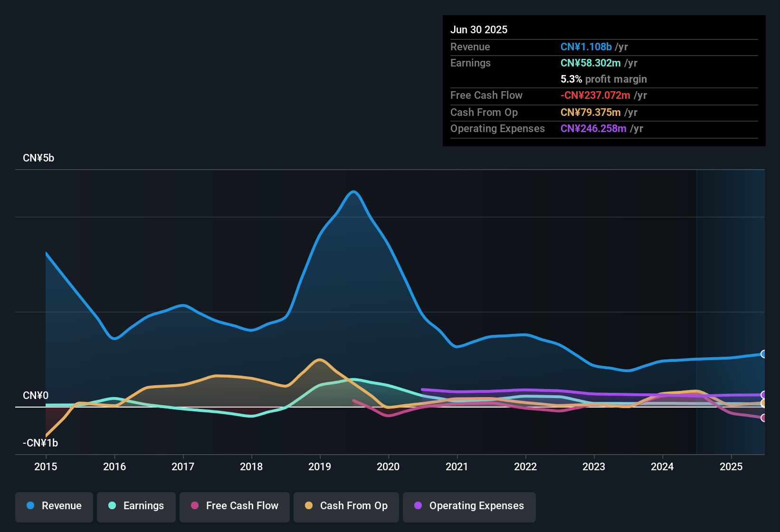Select the orange Cash From Op dot icon

tap(309, 506)
